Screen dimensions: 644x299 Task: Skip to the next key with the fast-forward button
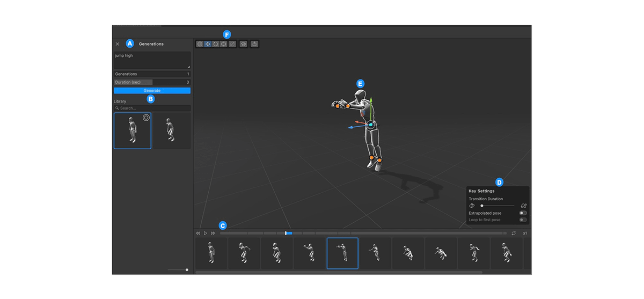(x=213, y=234)
